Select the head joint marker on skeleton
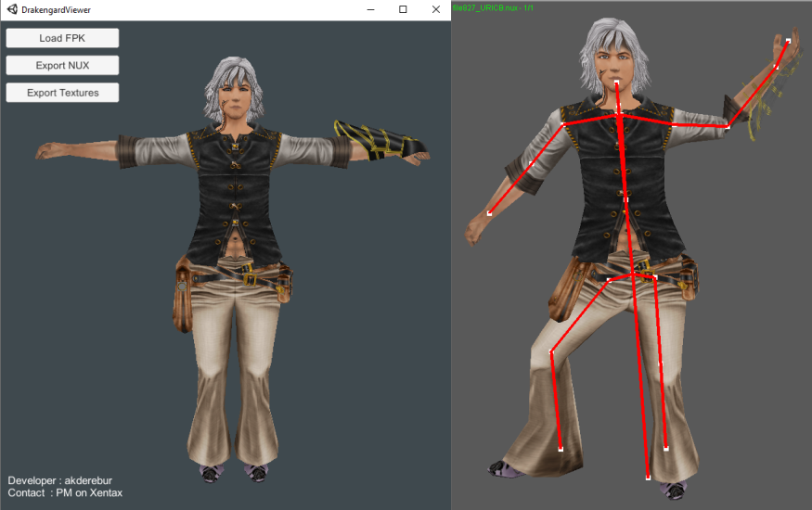Image resolution: width=812 pixels, height=510 pixels. tap(617, 83)
